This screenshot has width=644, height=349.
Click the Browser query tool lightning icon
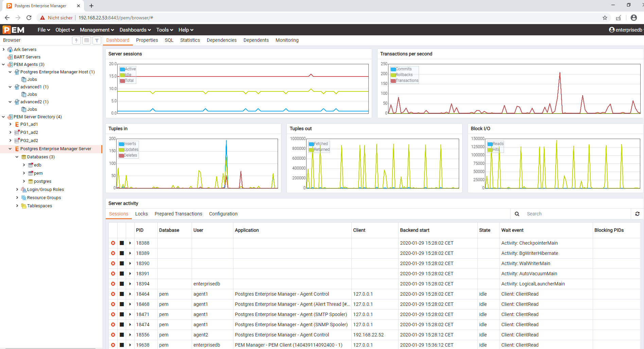[x=76, y=40]
